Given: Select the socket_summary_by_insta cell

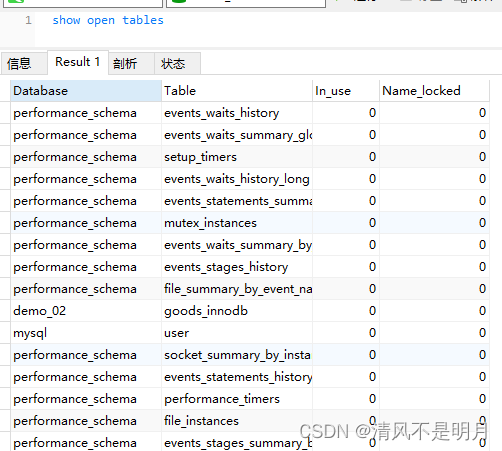Looking at the screenshot, I should point(237,355).
